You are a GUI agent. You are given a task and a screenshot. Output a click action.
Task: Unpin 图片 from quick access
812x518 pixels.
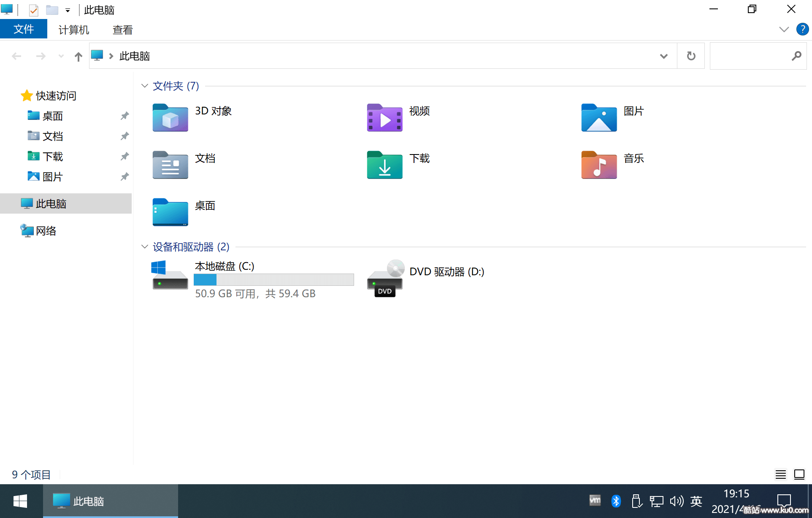[x=125, y=176]
